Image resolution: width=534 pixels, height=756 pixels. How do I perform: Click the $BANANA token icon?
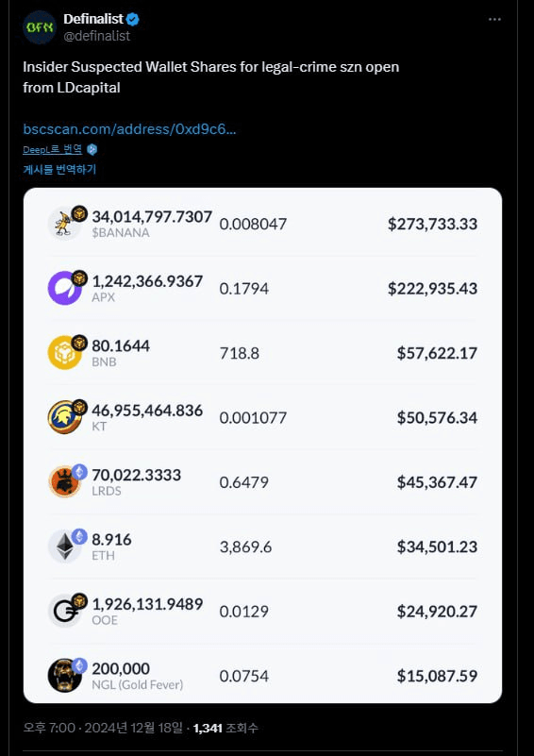[64, 224]
